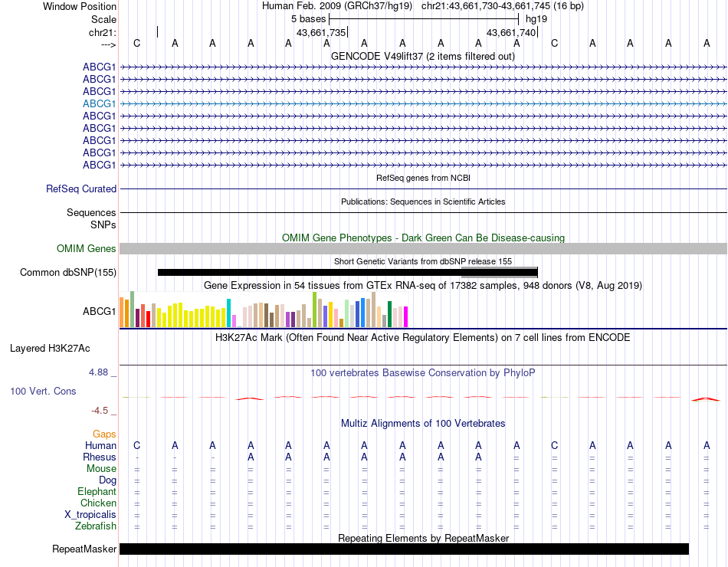The image size is (728, 567).
Task: Open the GTEx Gene Expression in 54 tissues title
Action: click(423, 285)
